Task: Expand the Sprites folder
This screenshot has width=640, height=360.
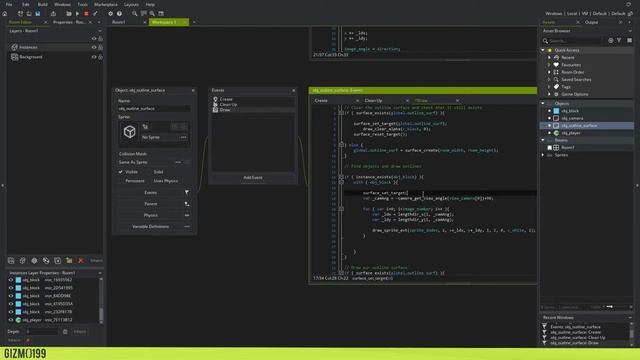Action: pos(543,155)
